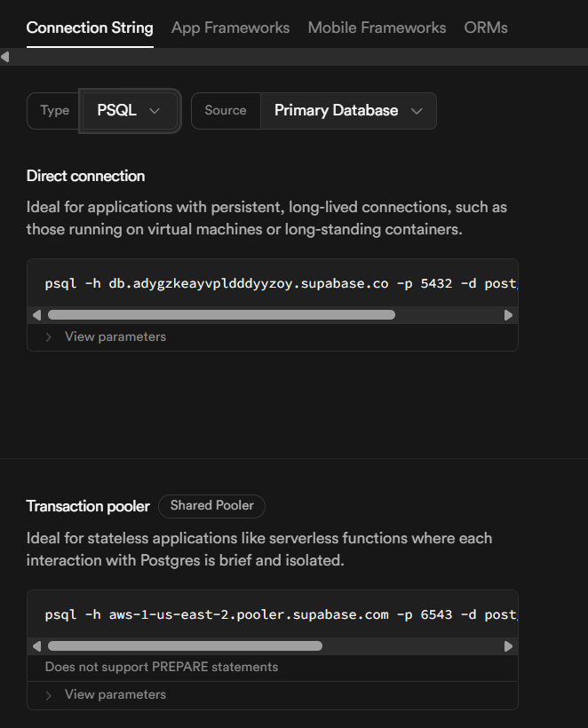Click chevron icon beside PSQL
The width and height of the screenshot is (588, 728).
coord(155,111)
